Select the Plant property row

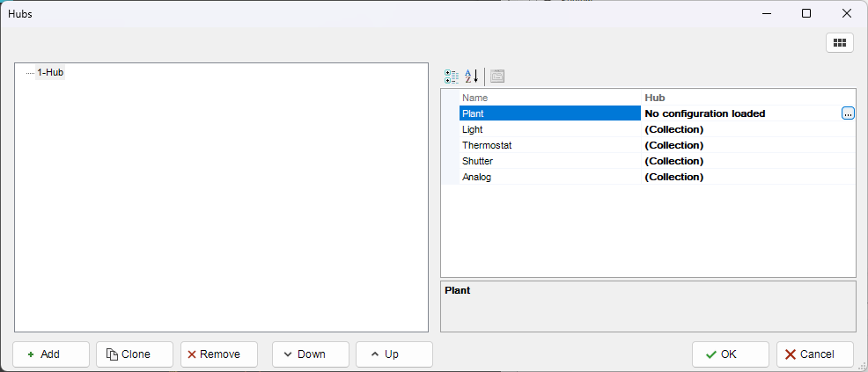[549, 113]
